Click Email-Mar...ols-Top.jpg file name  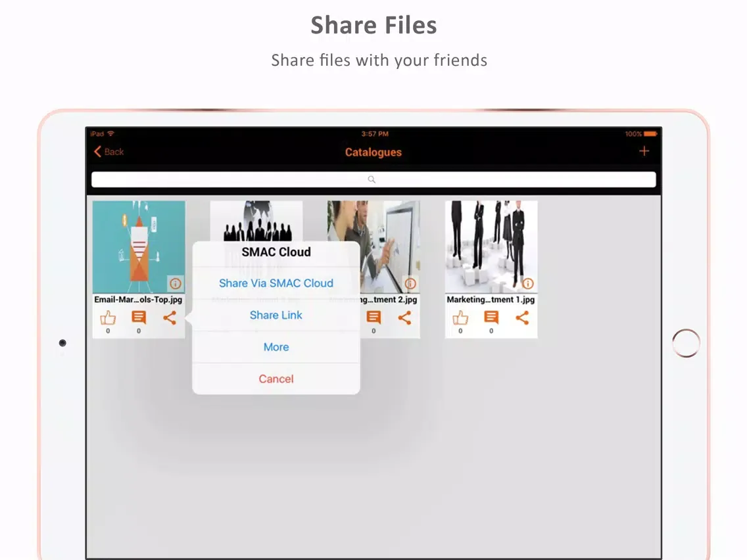click(x=138, y=300)
